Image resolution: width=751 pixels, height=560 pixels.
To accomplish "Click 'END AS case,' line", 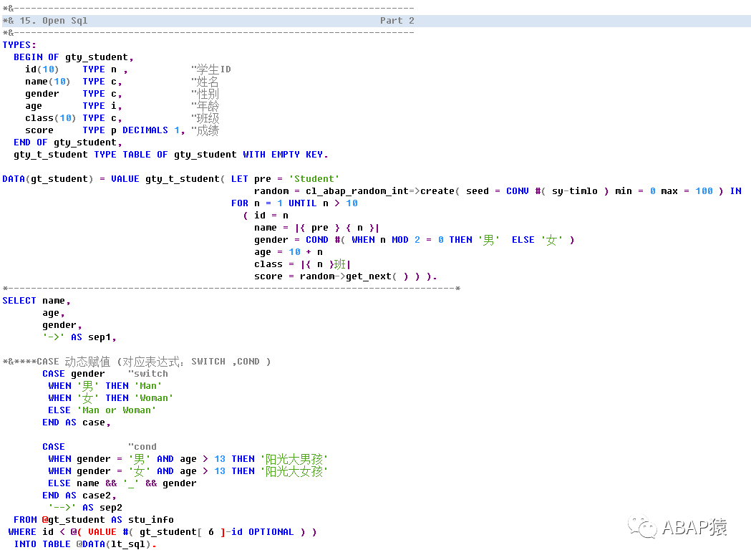I will pyautogui.click(x=76, y=423).
